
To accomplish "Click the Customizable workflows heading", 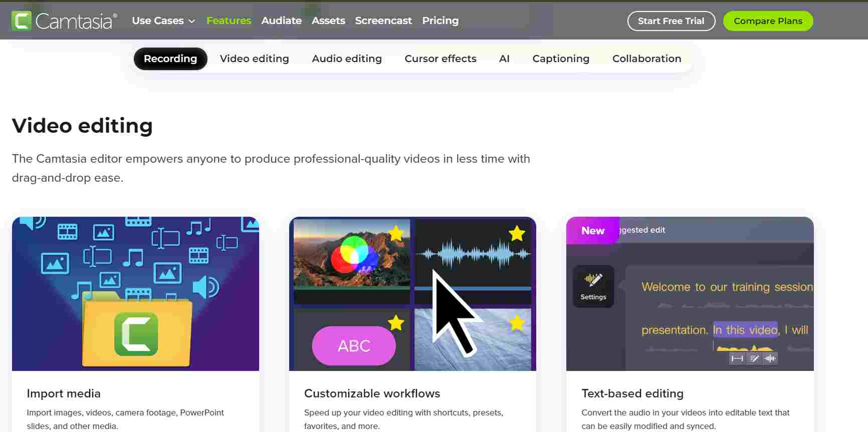I will [372, 393].
